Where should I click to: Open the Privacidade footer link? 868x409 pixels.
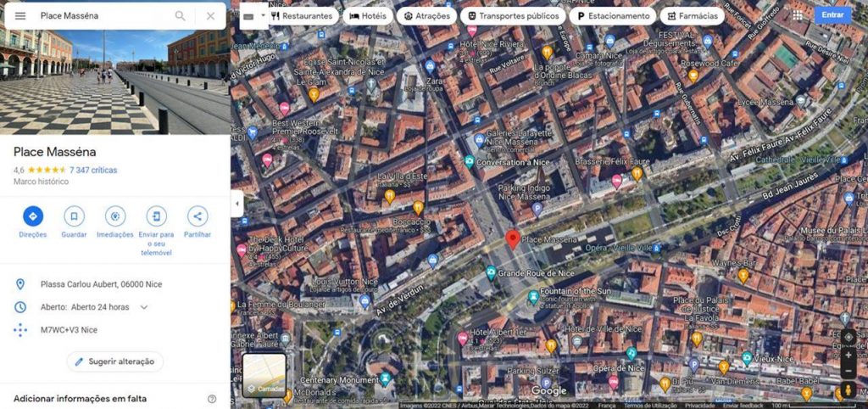pos(699,406)
